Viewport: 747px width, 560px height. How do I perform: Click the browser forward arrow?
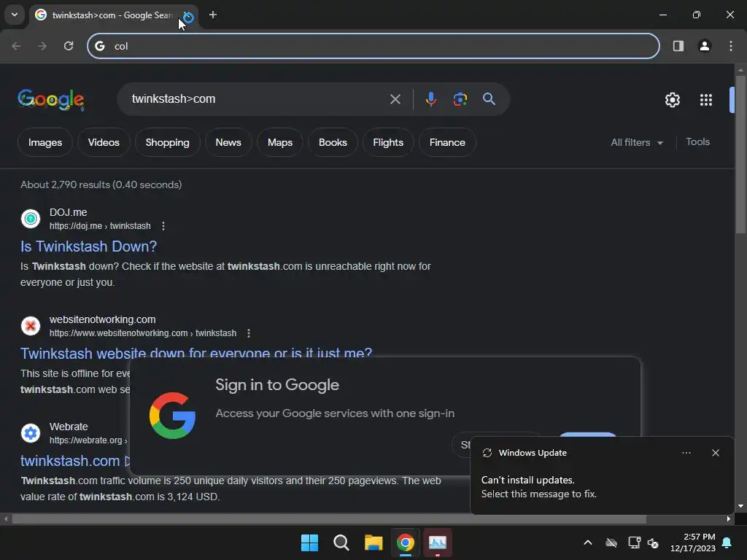pos(42,46)
